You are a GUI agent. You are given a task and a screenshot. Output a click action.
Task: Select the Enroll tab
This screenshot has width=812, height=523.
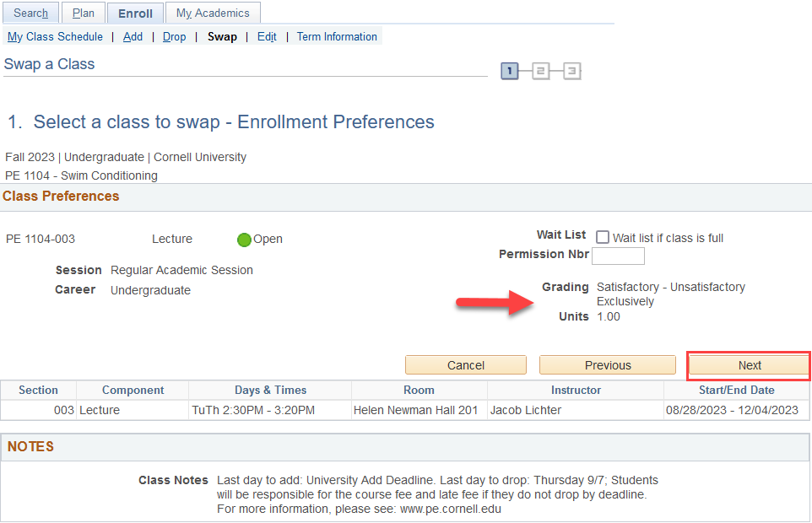[x=135, y=13]
